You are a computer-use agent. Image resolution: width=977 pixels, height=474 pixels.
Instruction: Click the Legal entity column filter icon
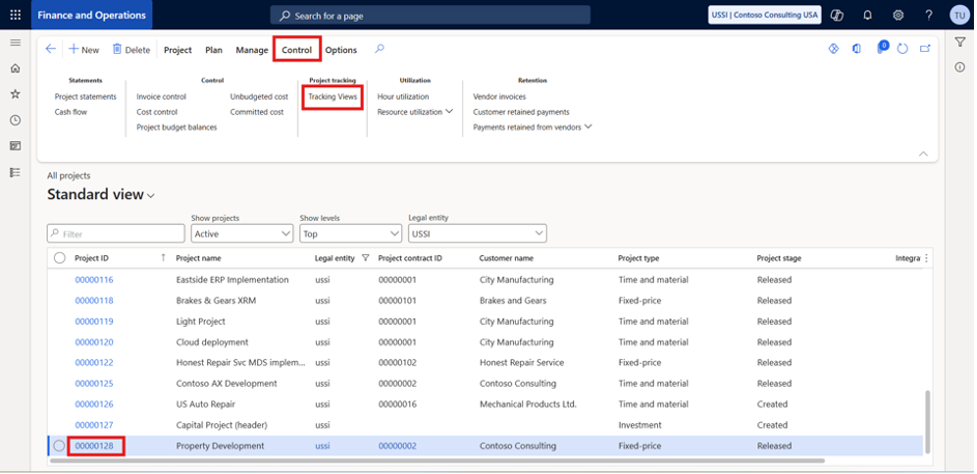(x=366, y=258)
